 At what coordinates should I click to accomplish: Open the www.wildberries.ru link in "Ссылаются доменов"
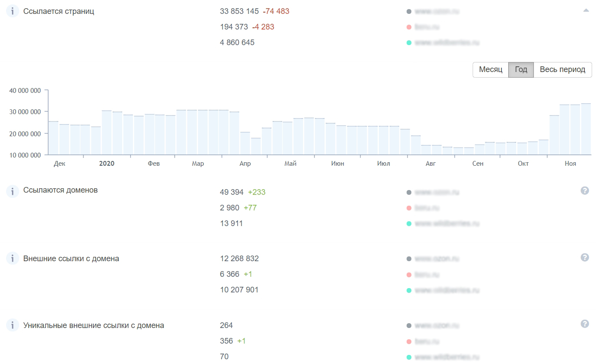pos(447,224)
